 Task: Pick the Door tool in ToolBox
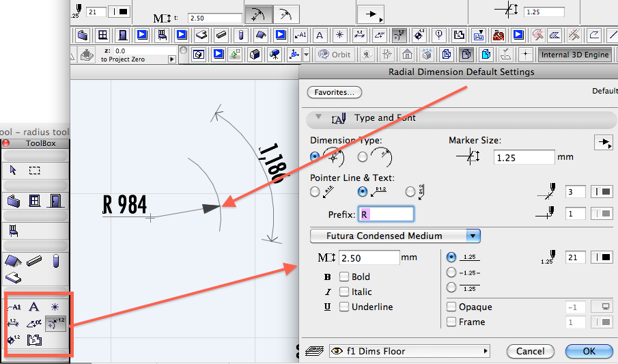pyautogui.click(x=56, y=201)
